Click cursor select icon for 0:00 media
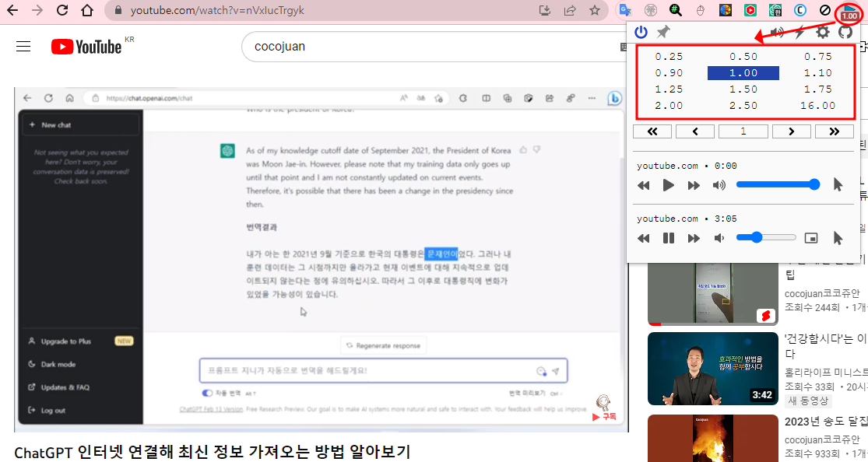Viewport: 868px width, 462px height. (x=838, y=185)
